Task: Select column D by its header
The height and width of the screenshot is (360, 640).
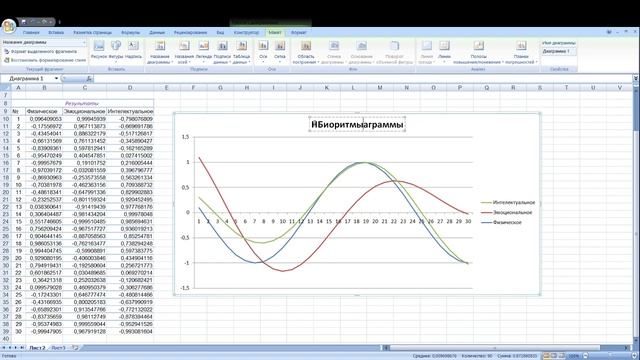Action: [130, 87]
